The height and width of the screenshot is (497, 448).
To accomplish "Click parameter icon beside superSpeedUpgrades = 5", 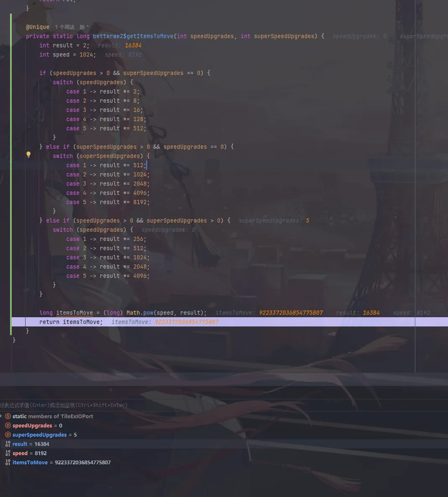I will [8, 435].
